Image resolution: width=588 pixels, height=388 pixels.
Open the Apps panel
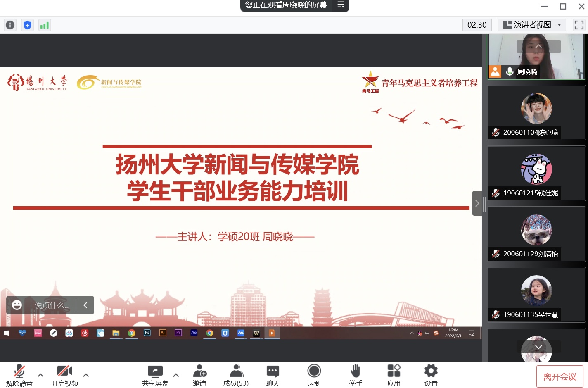pos(394,375)
